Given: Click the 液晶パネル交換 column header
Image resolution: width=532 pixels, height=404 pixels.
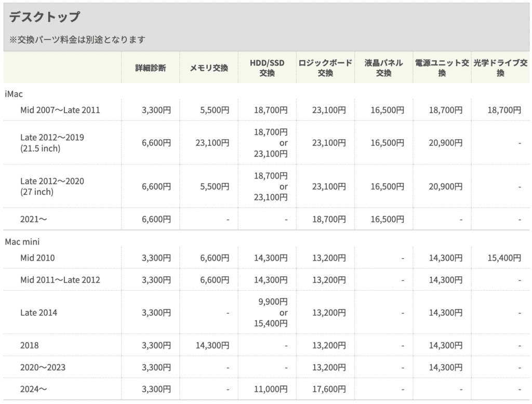Looking at the screenshot, I should click(x=383, y=68).
